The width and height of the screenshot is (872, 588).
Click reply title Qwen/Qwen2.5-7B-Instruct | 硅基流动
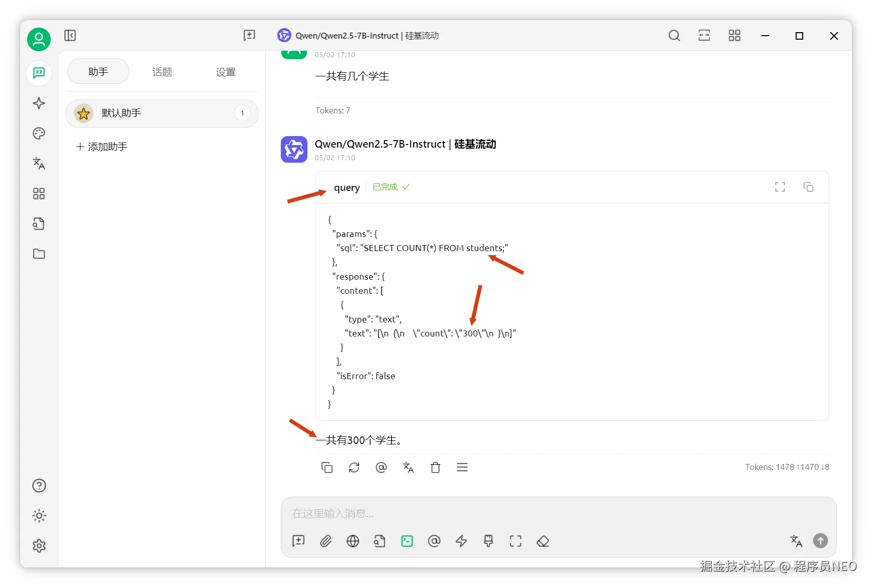[x=405, y=144]
